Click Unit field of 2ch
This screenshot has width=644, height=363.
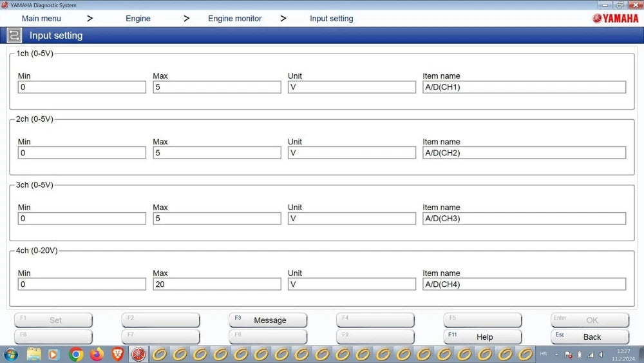click(352, 153)
